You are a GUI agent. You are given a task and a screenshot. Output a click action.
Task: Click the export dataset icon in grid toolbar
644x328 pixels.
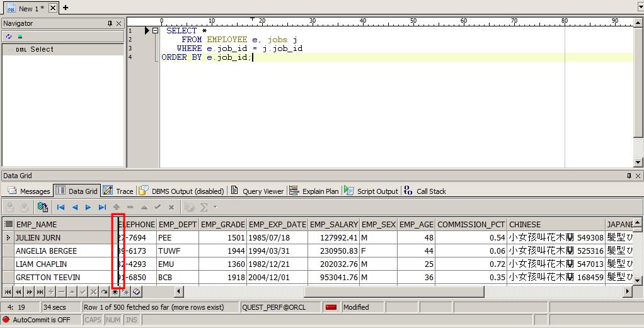43,207
